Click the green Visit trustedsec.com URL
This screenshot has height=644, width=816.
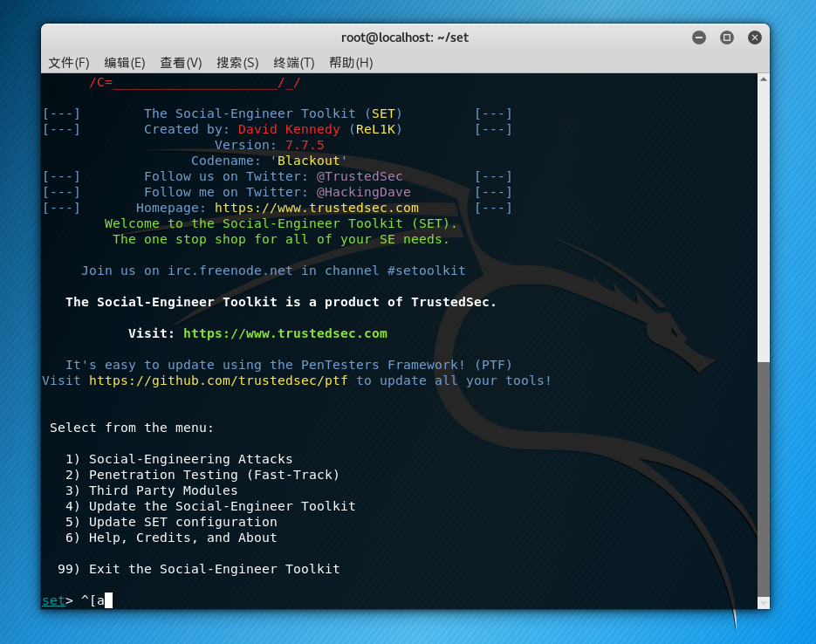(285, 333)
